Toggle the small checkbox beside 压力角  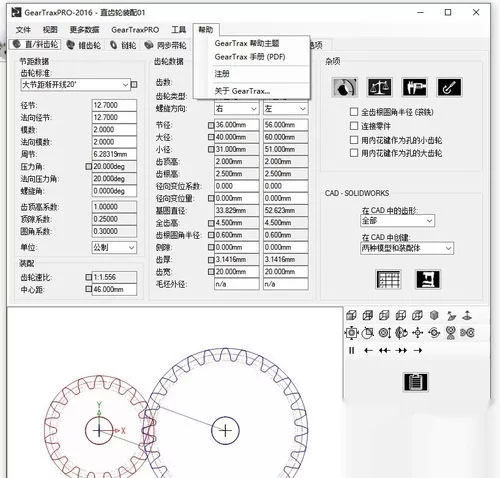[x=88, y=166]
